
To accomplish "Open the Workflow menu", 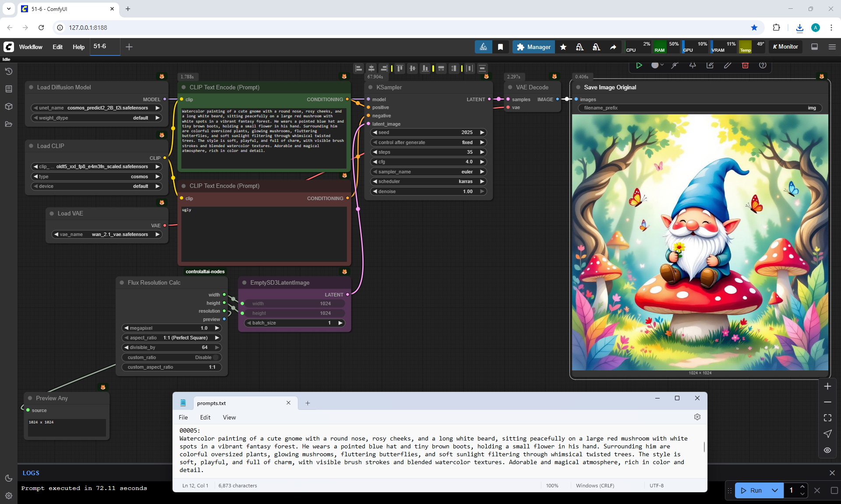I will pyautogui.click(x=31, y=47).
